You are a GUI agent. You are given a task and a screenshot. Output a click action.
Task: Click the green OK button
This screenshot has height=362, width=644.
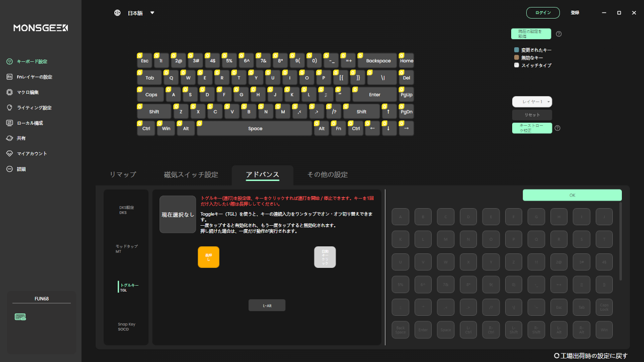pyautogui.click(x=572, y=195)
